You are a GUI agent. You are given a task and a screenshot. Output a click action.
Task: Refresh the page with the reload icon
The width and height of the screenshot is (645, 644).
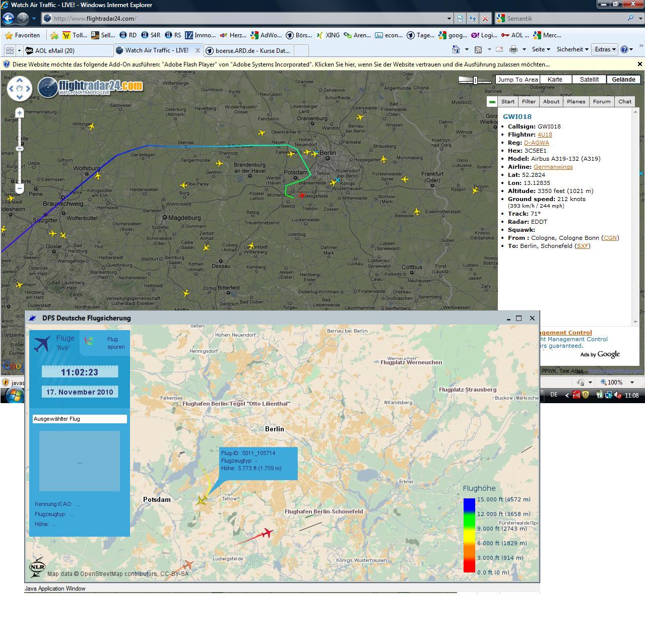[x=473, y=18]
